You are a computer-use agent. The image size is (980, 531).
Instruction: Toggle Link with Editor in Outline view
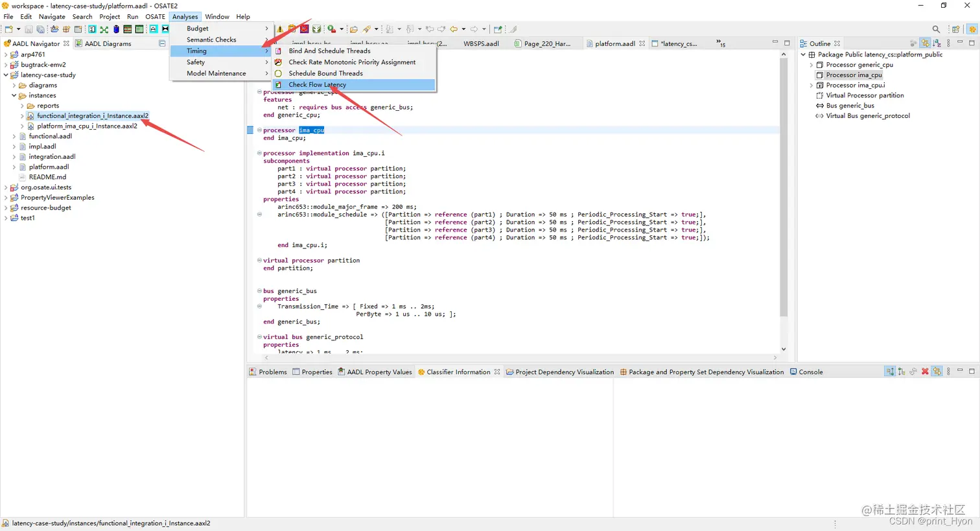[925, 43]
